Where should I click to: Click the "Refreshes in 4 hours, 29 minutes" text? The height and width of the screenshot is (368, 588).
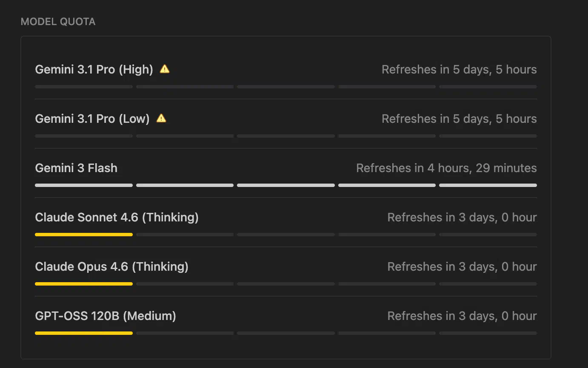tap(446, 168)
